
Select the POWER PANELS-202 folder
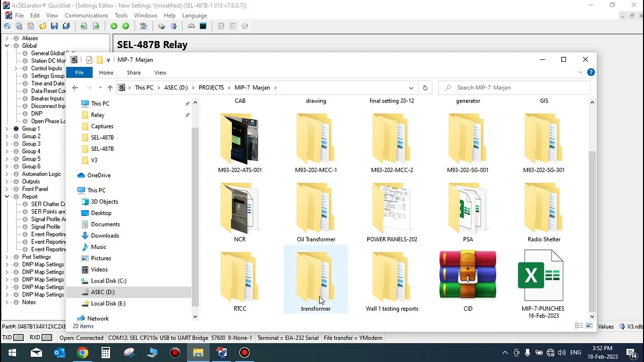[x=392, y=213]
